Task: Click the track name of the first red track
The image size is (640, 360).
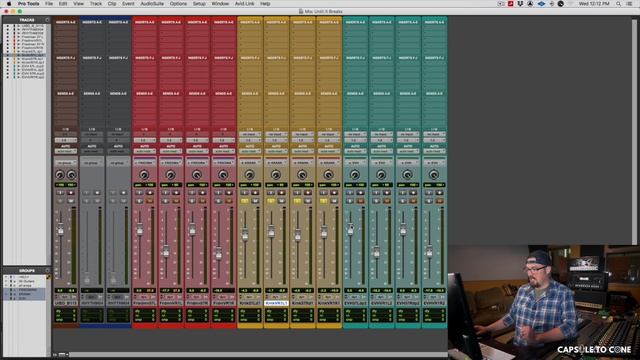Action: tap(144, 303)
